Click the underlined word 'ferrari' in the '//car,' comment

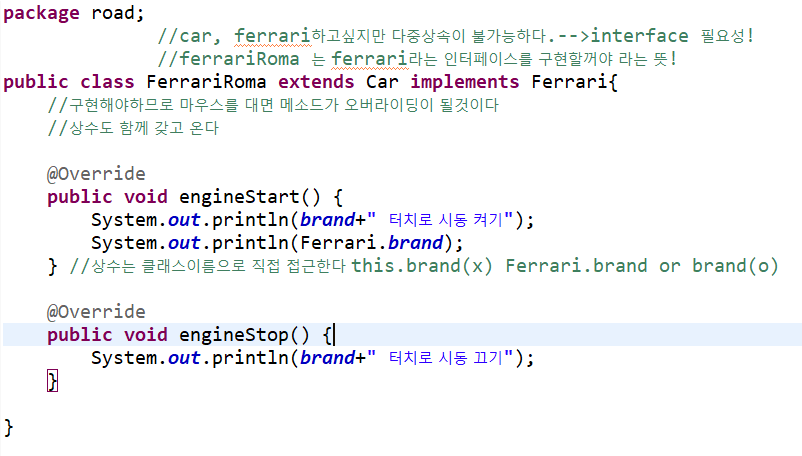tap(273, 36)
